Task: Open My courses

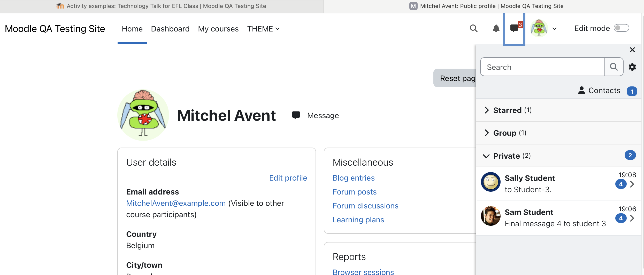Action: click(x=218, y=29)
